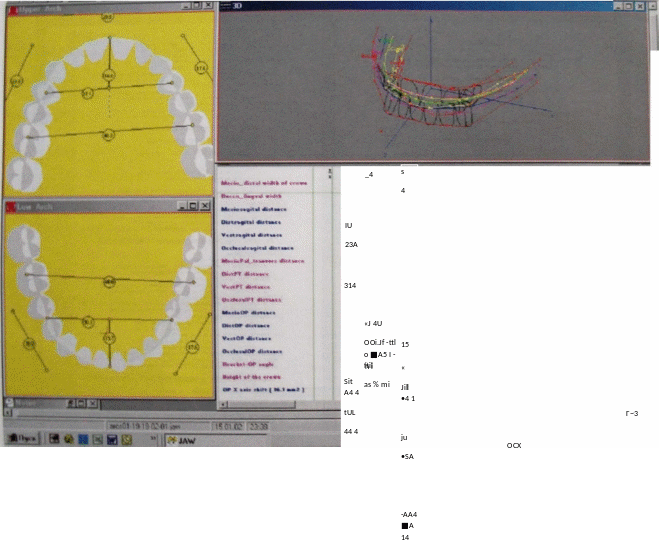Select 'OP X axis shift' list entry
This screenshot has width=659, height=540.
(262, 389)
